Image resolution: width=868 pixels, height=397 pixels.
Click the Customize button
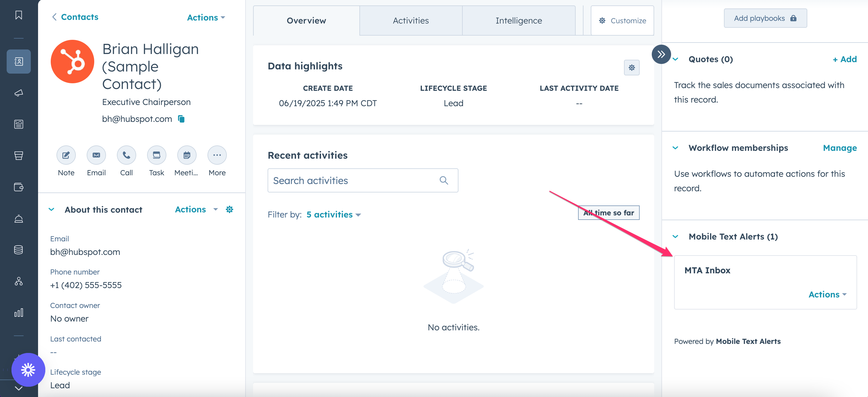[x=622, y=21]
